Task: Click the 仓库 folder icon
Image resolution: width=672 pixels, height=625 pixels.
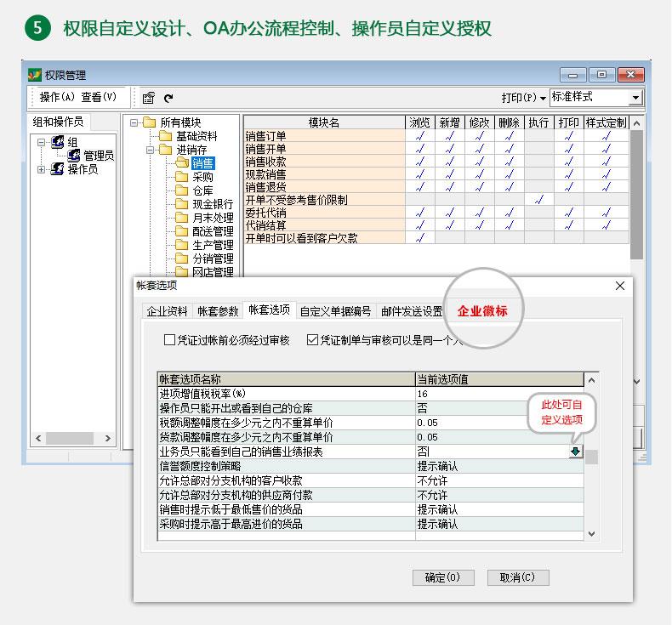Action: pos(179,190)
